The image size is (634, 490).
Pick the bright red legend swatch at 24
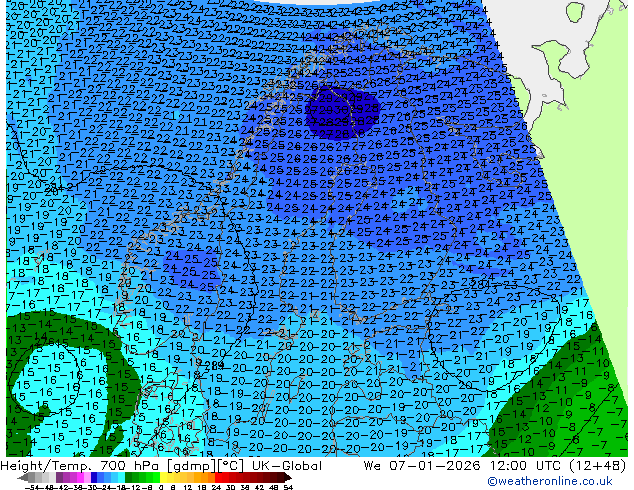point(218,477)
